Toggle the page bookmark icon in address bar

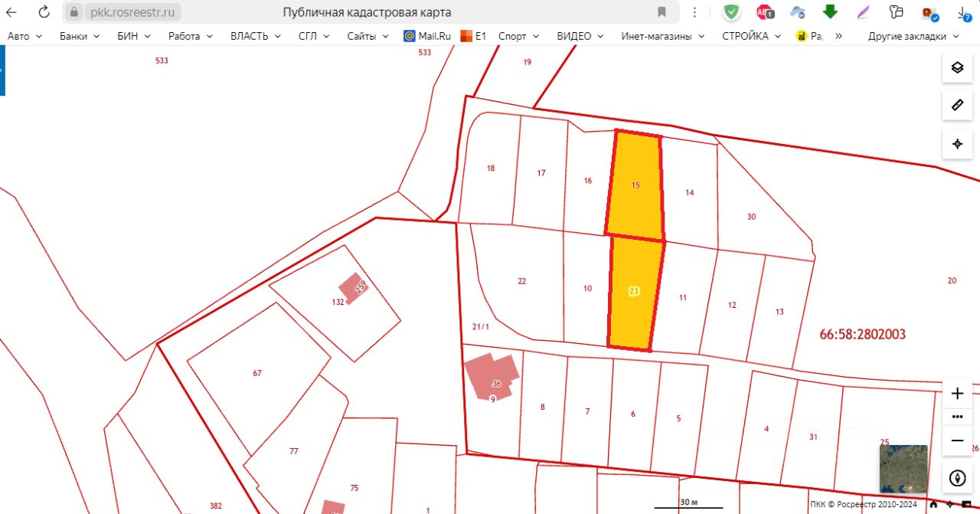tap(661, 12)
